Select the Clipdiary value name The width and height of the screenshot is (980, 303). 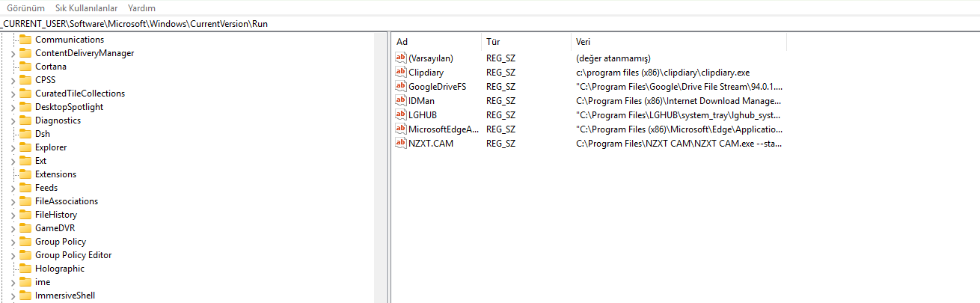pos(426,73)
